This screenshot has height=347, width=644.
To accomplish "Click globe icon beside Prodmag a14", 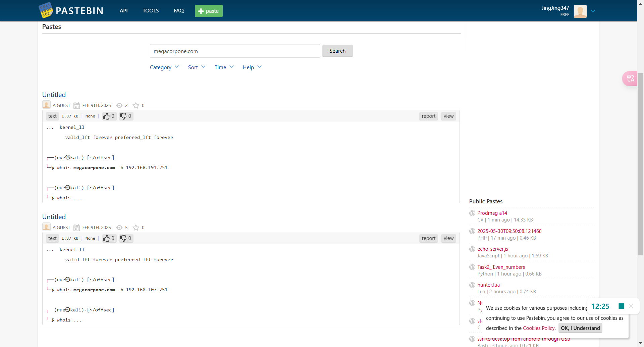I will (472, 213).
